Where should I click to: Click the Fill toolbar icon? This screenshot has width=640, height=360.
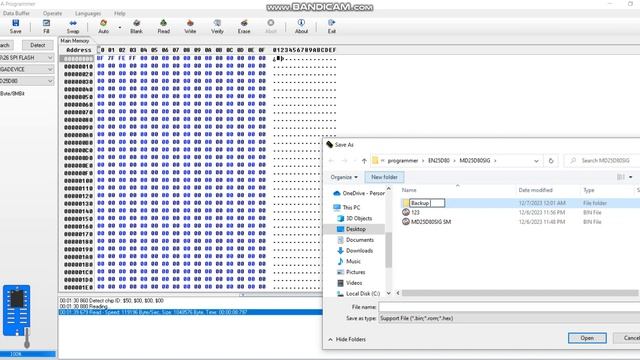46,26
